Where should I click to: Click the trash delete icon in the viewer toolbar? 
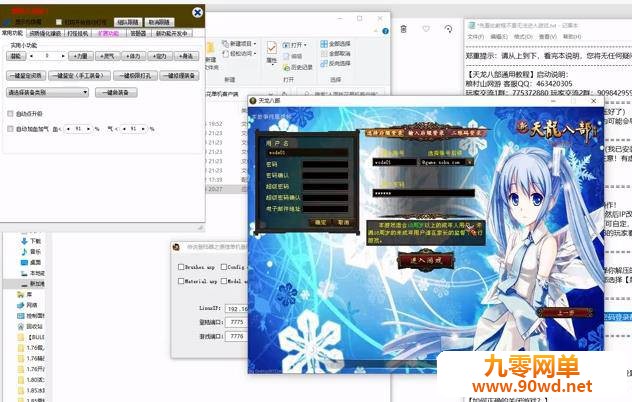(x=403, y=29)
